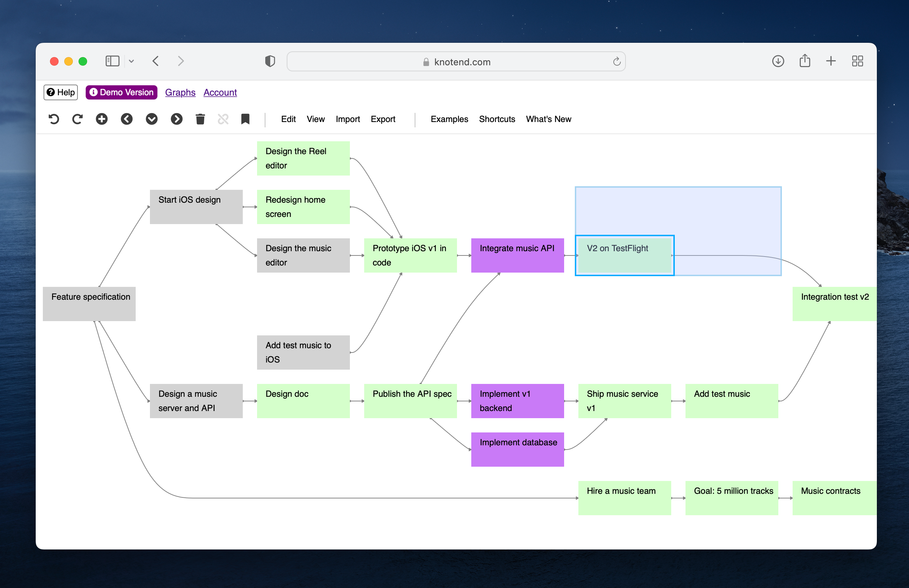909x588 pixels.
Task: Reload the page with refresh icon
Action: (617, 61)
